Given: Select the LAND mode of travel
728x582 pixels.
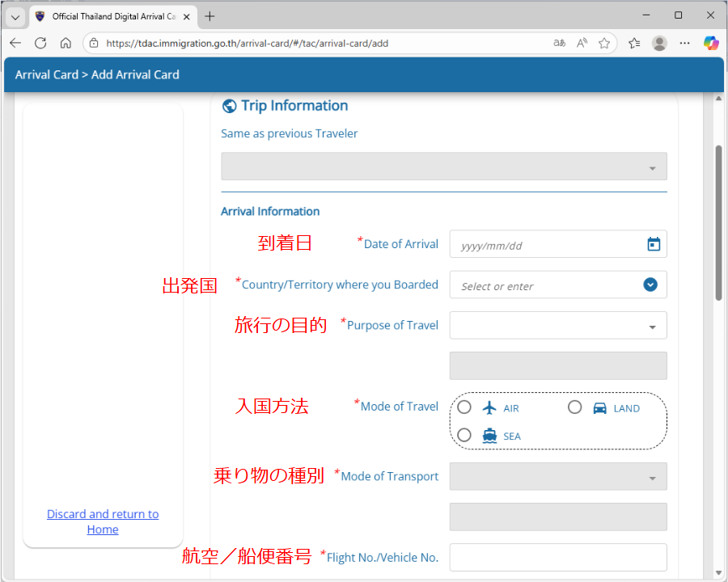Looking at the screenshot, I should pyautogui.click(x=574, y=407).
